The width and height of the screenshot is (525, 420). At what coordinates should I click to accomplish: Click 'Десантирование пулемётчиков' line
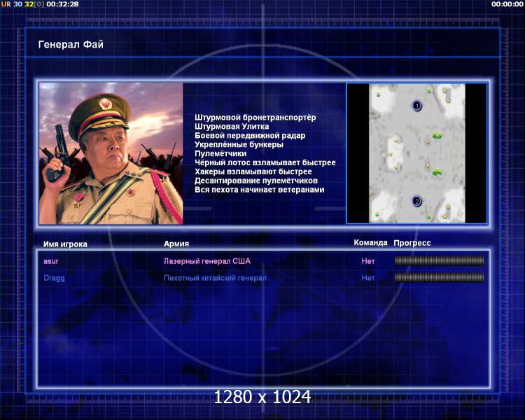[256, 181]
